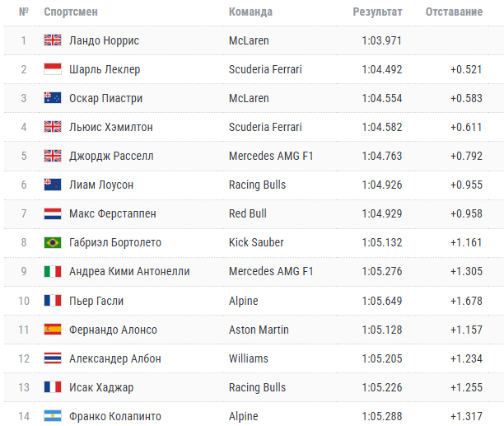Click the Williams team name

tap(249, 358)
